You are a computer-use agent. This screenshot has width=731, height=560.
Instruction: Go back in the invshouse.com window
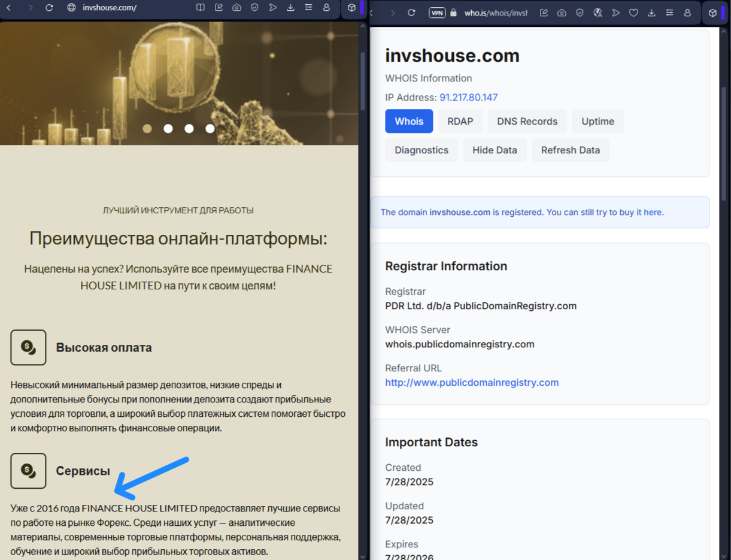coord(9,8)
